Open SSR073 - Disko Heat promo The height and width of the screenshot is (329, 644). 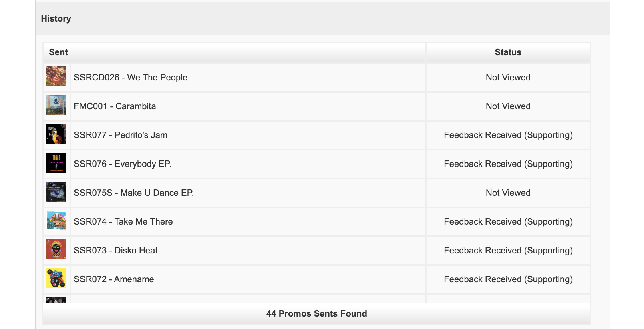coord(116,251)
